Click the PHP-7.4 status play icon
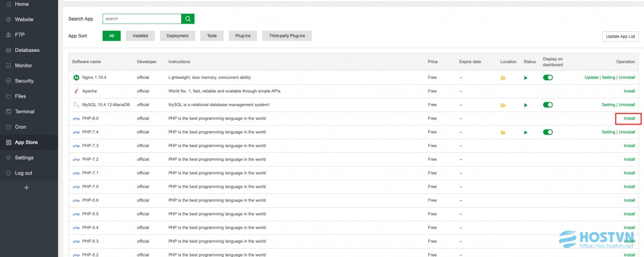 [x=526, y=133]
